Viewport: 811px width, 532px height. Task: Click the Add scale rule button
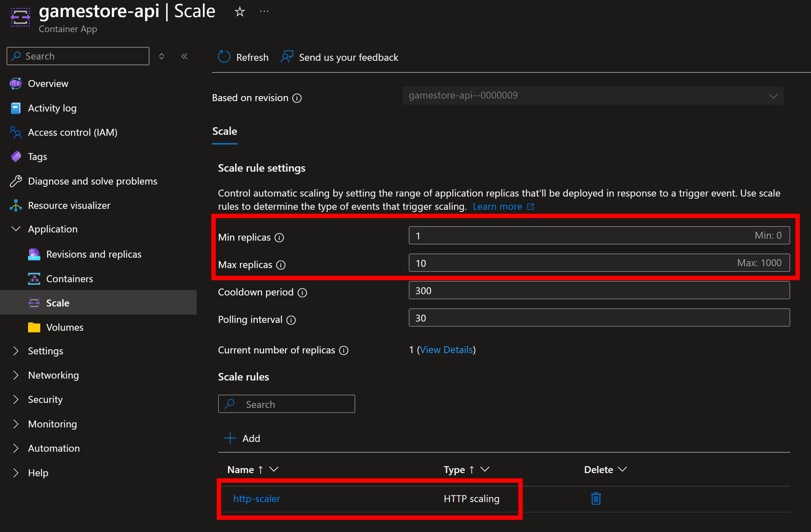tap(242, 438)
